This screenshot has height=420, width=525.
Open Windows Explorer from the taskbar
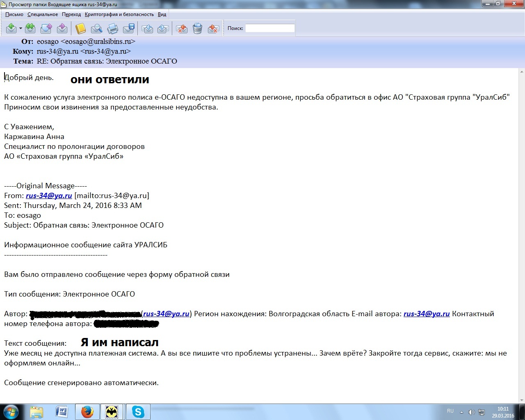37,412
